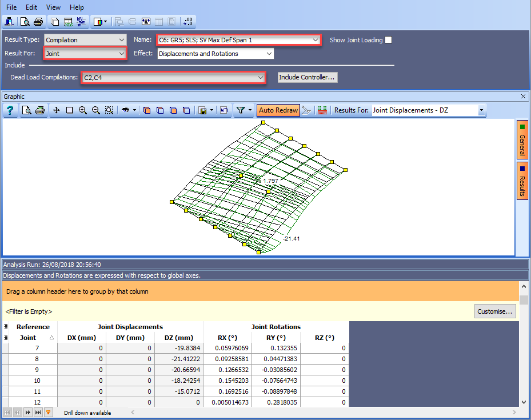Print the graphic using Graphic toolbar printer

point(40,110)
